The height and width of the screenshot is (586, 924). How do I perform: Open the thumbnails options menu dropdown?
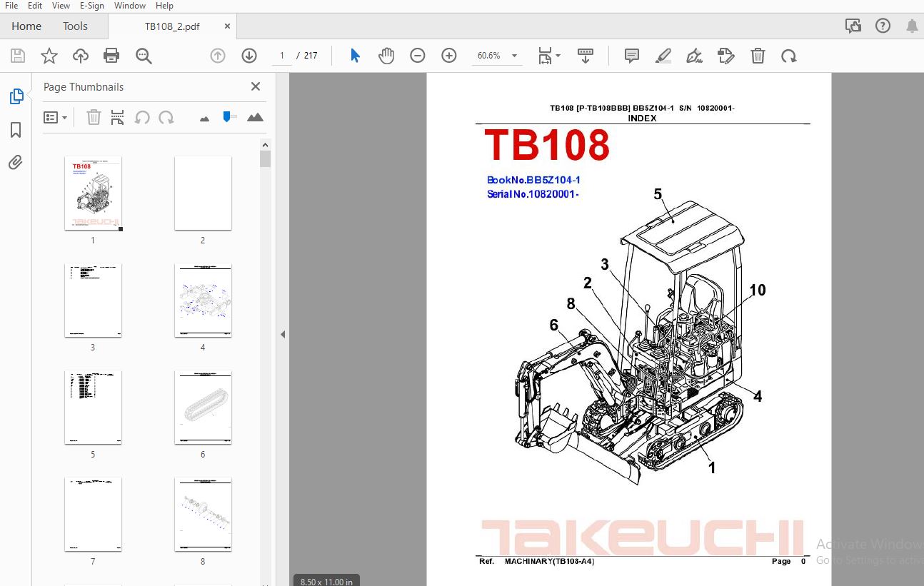(56, 117)
